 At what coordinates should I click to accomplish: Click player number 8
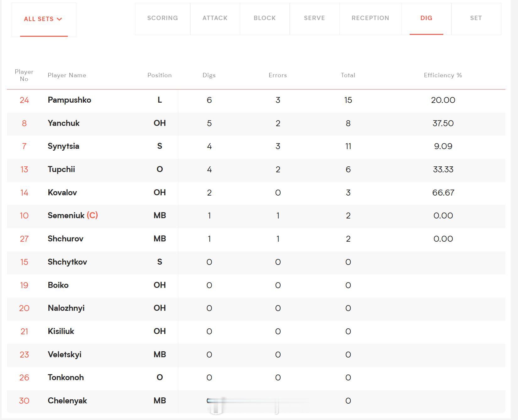pyautogui.click(x=24, y=123)
